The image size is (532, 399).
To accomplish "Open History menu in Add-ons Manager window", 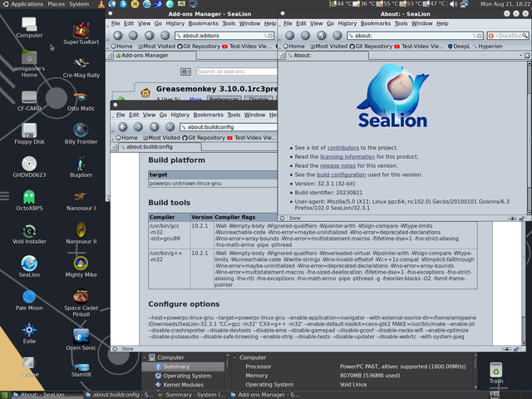I will tap(175, 23).
